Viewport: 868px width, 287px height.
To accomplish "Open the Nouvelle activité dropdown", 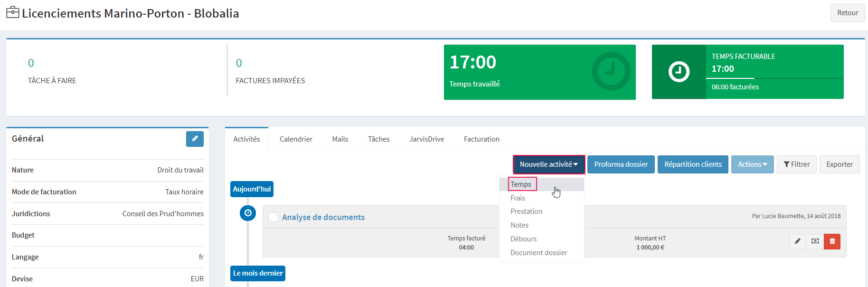I will tap(549, 164).
